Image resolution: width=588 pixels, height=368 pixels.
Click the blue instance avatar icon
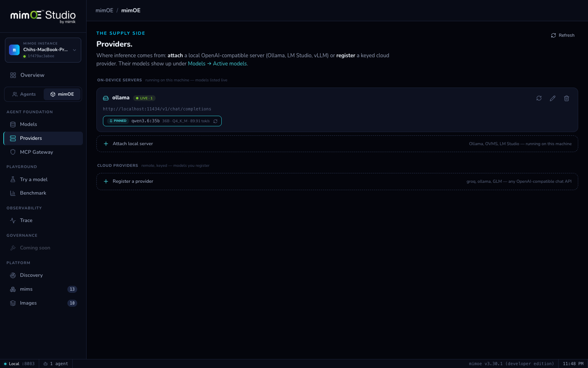pyautogui.click(x=14, y=50)
